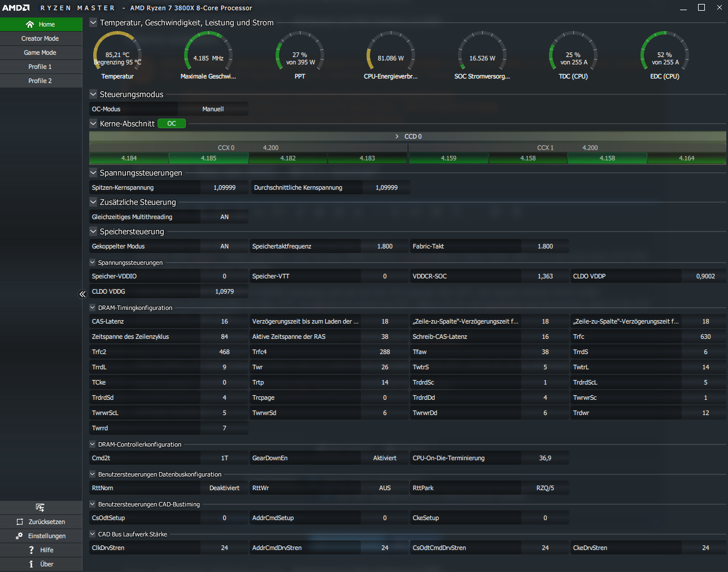The height and width of the screenshot is (572, 728).
Task: Click Speichertaktfrequenz value 1.800
Action: (385, 246)
